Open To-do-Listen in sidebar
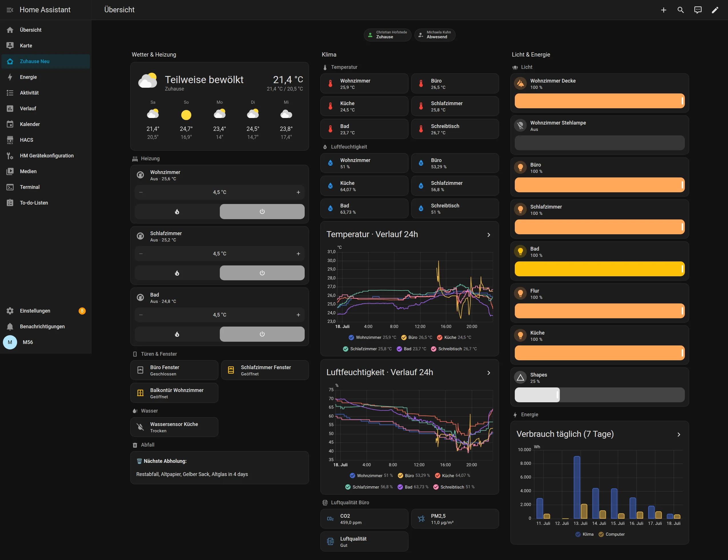This screenshot has height=560, width=728. pyautogui.click(x=46, y=203)
